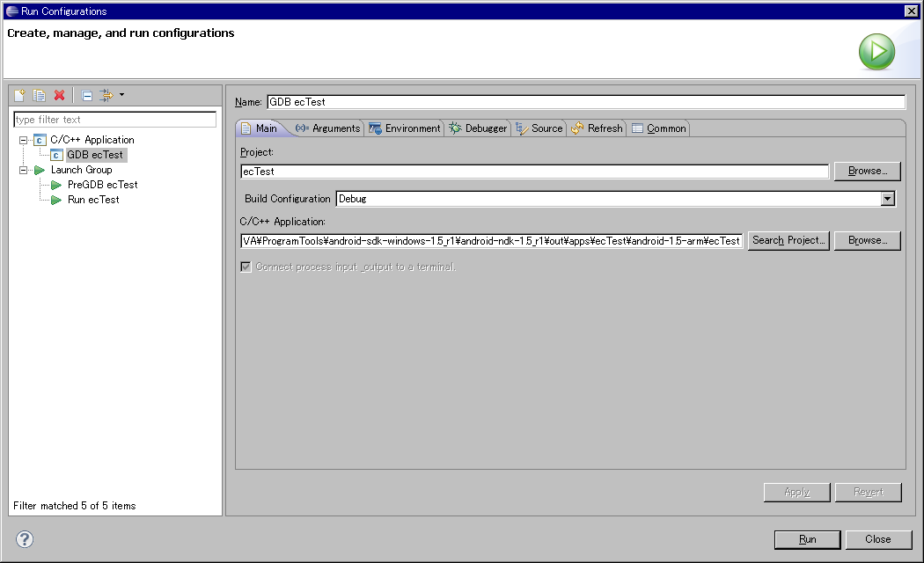
Task: Select the Launch Group type icon
Action: coord(40,170)
